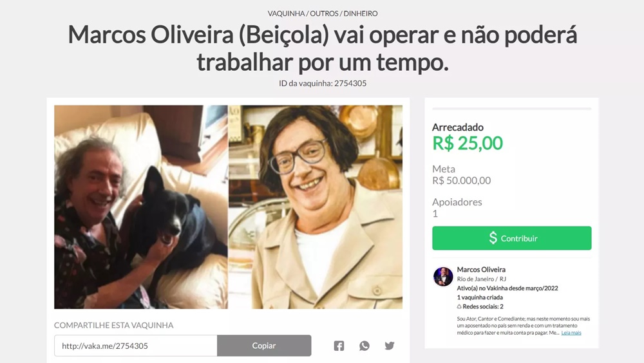
Task: Click the Contribuir button
Action: [x=512, y=238]
